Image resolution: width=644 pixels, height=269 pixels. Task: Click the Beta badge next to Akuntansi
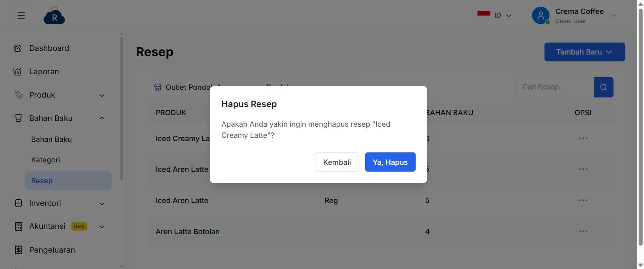[x=79, y=226]
